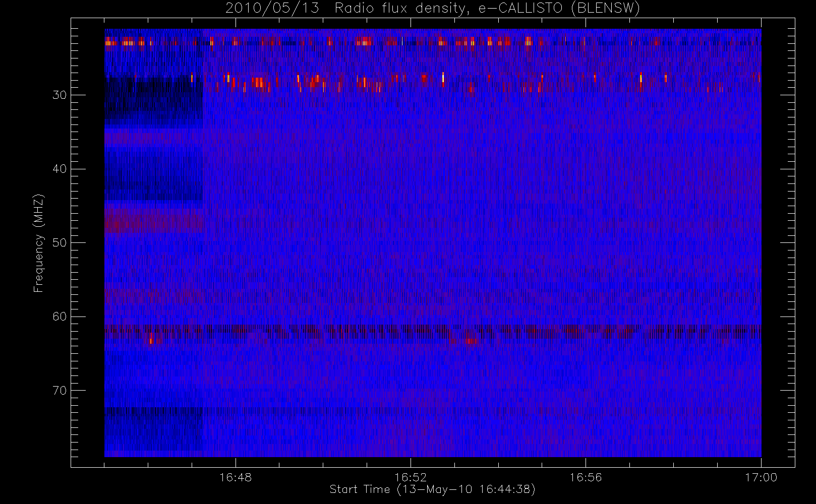Click the 17:00 time tick label
The height and width of the screenshot is (504, 816).
[761, 477]
